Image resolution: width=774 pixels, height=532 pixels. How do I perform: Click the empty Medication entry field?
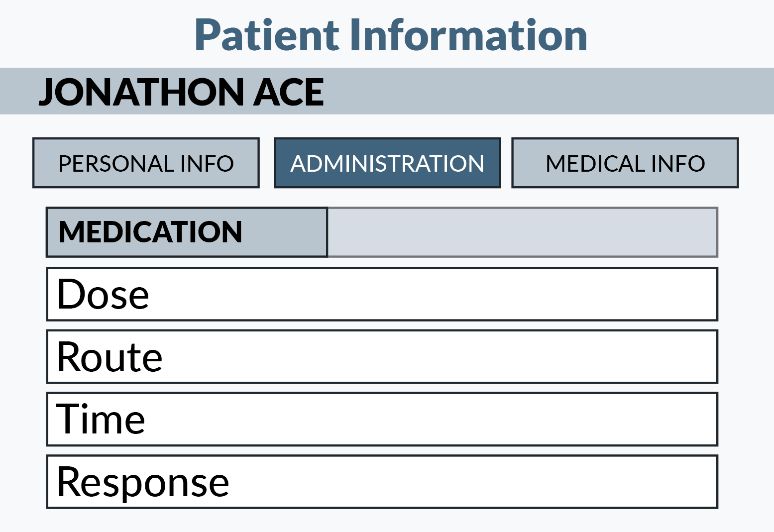click(x=522, y=232)
